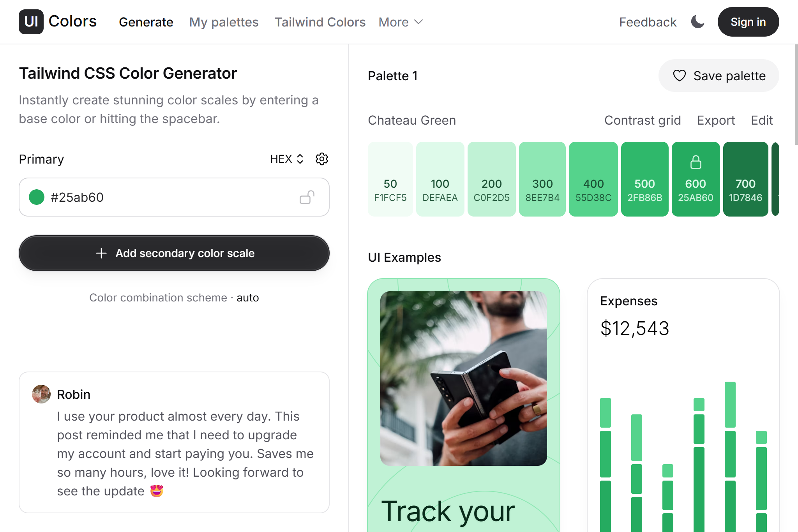Toggle dark mode with the moon icon
Screen dimensions: 798x532
(x=697, y=22)
